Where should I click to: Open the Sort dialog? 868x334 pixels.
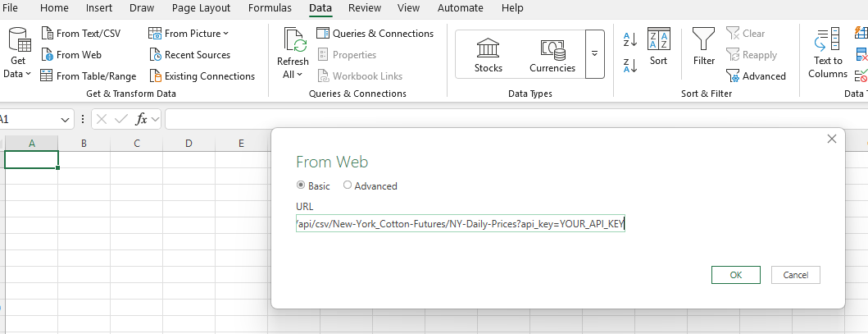coord(658,47)
